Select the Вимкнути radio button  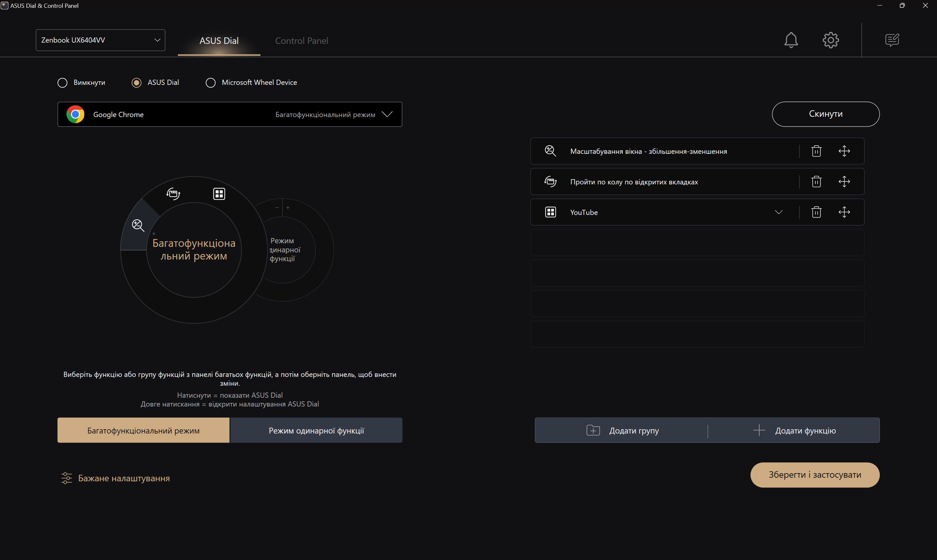click(63, 83)
